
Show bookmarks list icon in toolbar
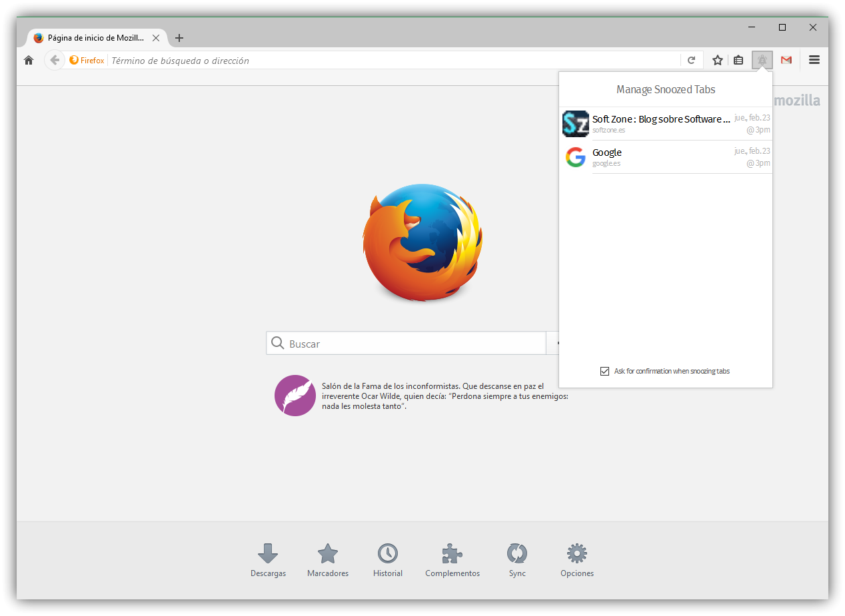(738, 61)
